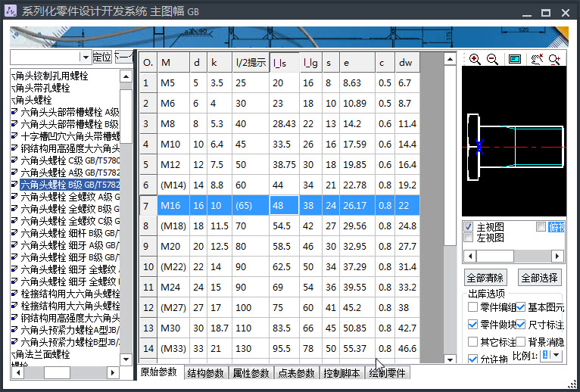
Task: Switch to the 结构参数 tab
Action: [205, 373]
